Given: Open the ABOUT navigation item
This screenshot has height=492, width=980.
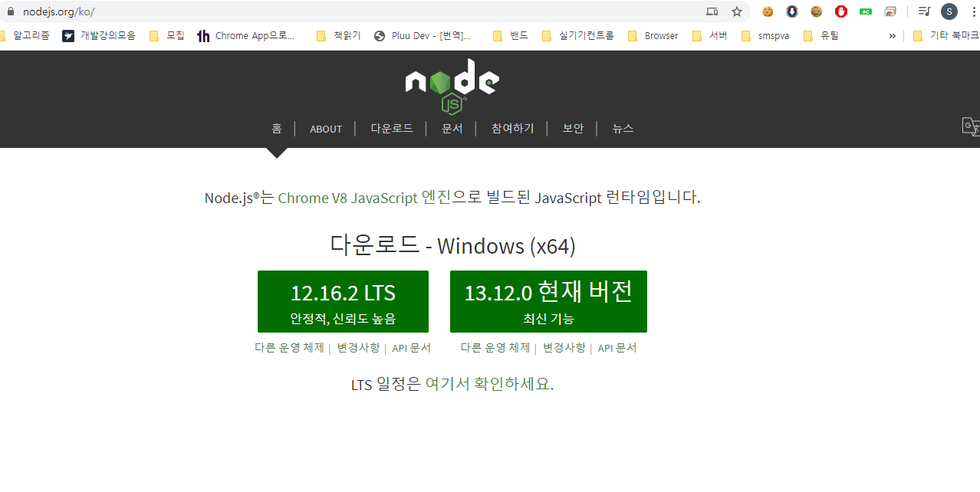Looking at the screenshot, I should [326, 129].
